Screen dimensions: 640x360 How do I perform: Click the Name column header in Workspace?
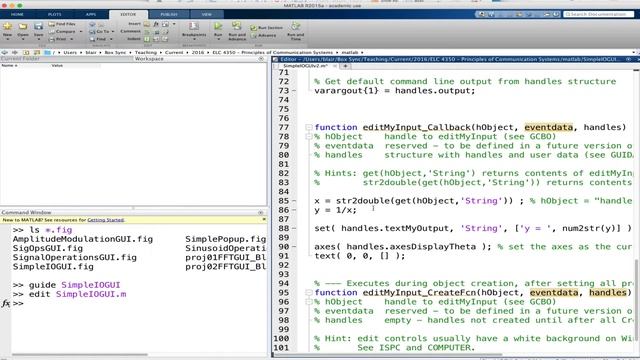9,65
